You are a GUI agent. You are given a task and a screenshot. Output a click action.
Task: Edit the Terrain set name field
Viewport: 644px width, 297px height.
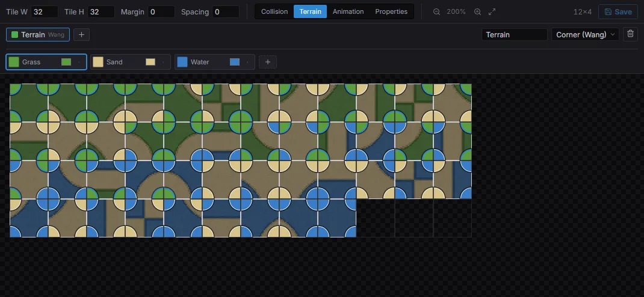514,34
